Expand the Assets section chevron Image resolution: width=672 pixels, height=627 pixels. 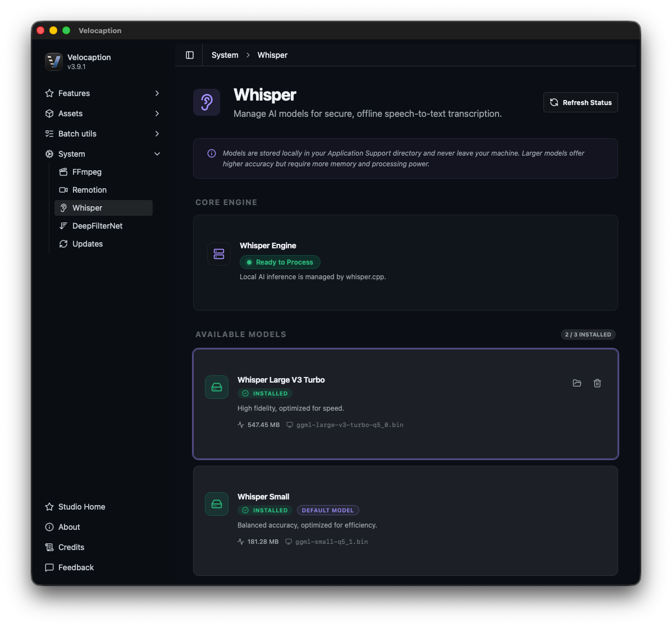click(x=157, y=113)
